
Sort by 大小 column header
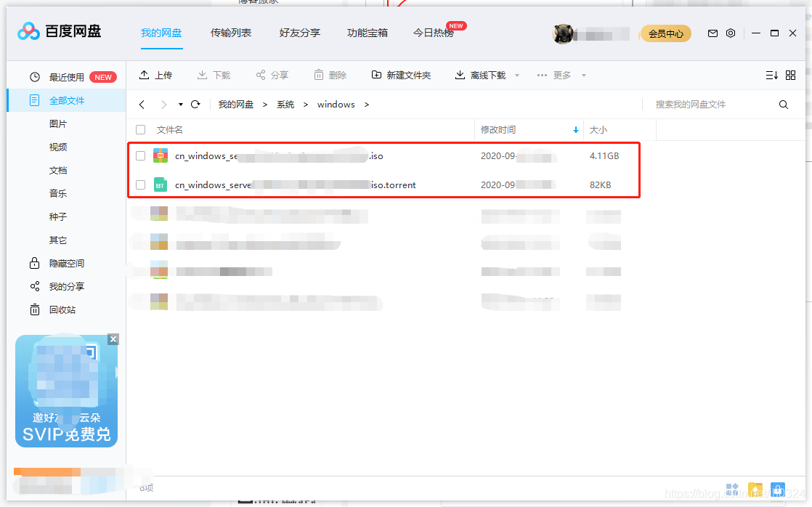pos(598,129)
